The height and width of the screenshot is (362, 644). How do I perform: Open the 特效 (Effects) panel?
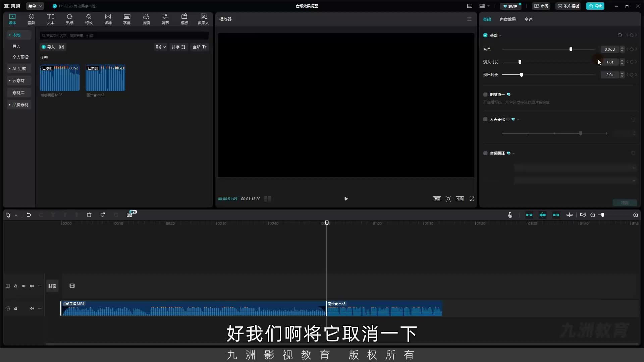click(x=89, y=19)
